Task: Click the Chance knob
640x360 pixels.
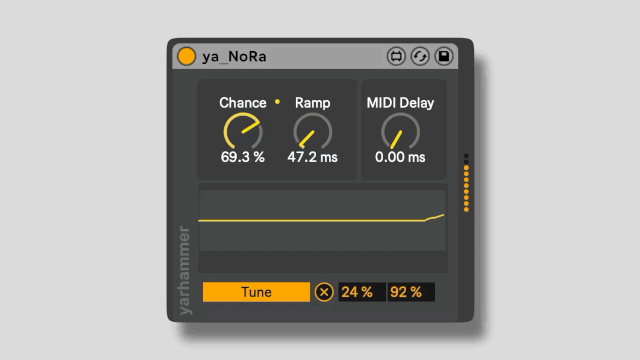Action: [x=243, y=131]
